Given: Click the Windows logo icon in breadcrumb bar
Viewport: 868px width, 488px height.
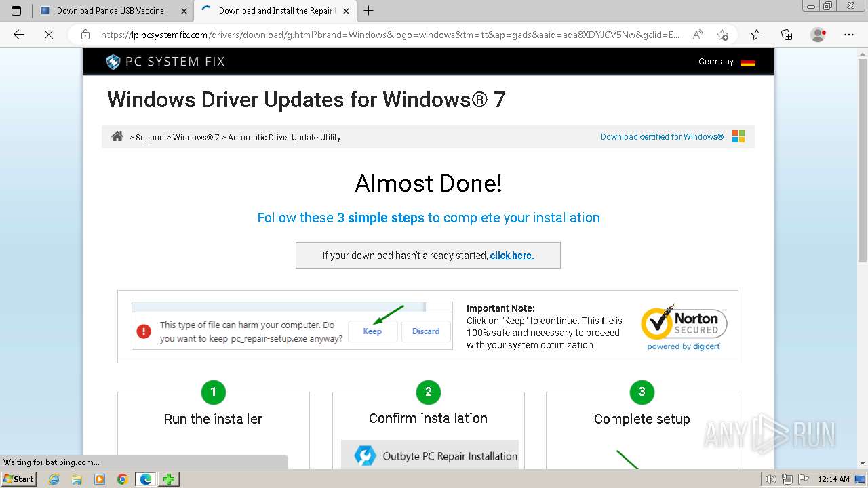Looking at the screenshot, I should click(738, 136).
